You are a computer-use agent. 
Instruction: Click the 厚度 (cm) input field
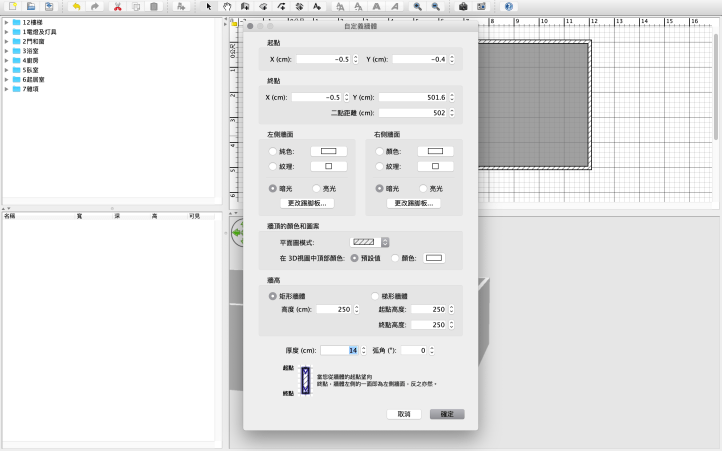click(x=339, y=350)
